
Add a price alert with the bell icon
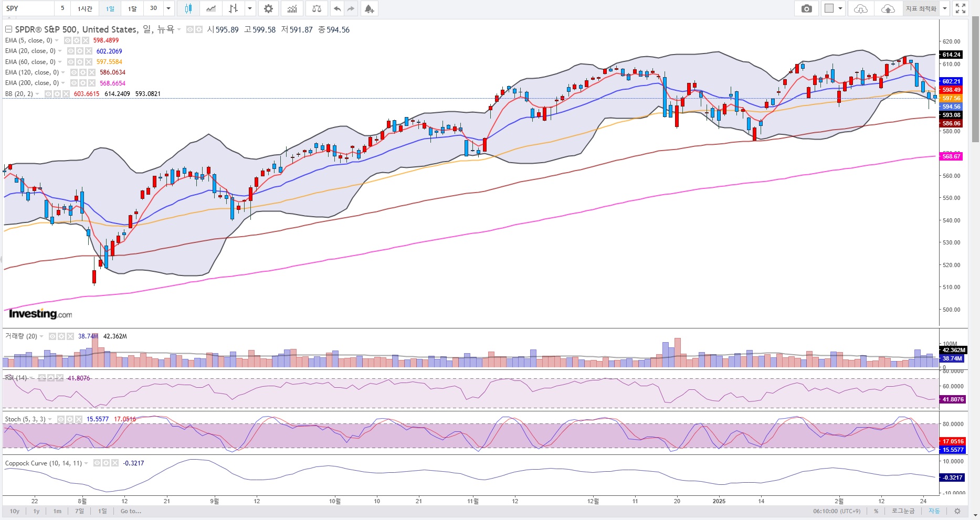tap(369, 8)
